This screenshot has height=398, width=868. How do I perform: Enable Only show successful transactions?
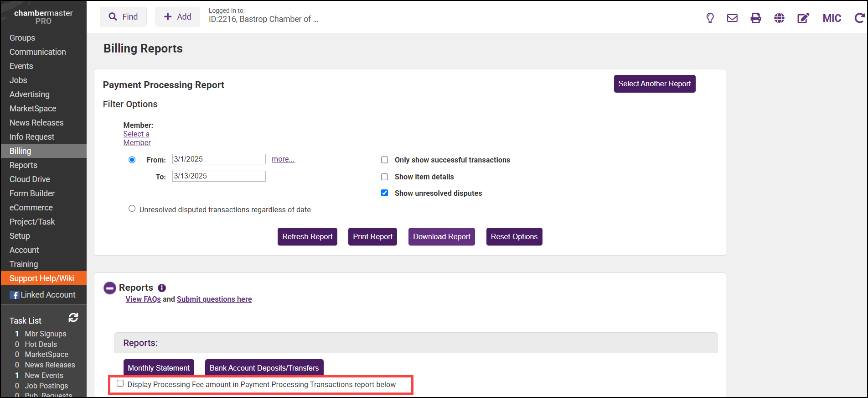click(385, 160)
